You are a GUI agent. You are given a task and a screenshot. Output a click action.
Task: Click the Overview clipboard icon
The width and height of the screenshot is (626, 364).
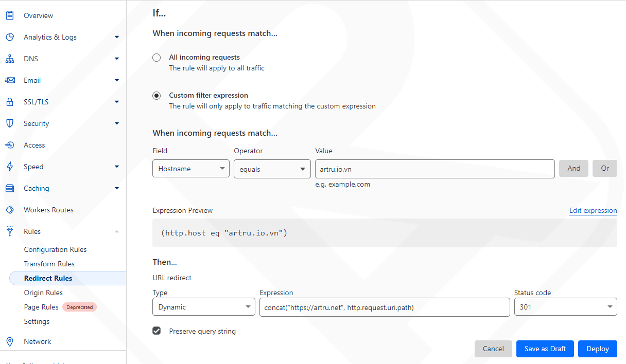pos(10,15)
